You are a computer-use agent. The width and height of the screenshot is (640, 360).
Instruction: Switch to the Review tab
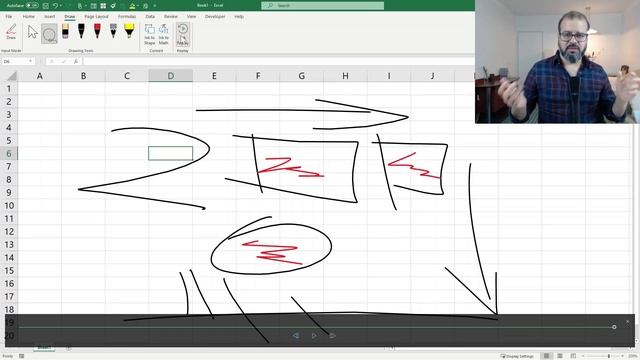click(171, 16)
